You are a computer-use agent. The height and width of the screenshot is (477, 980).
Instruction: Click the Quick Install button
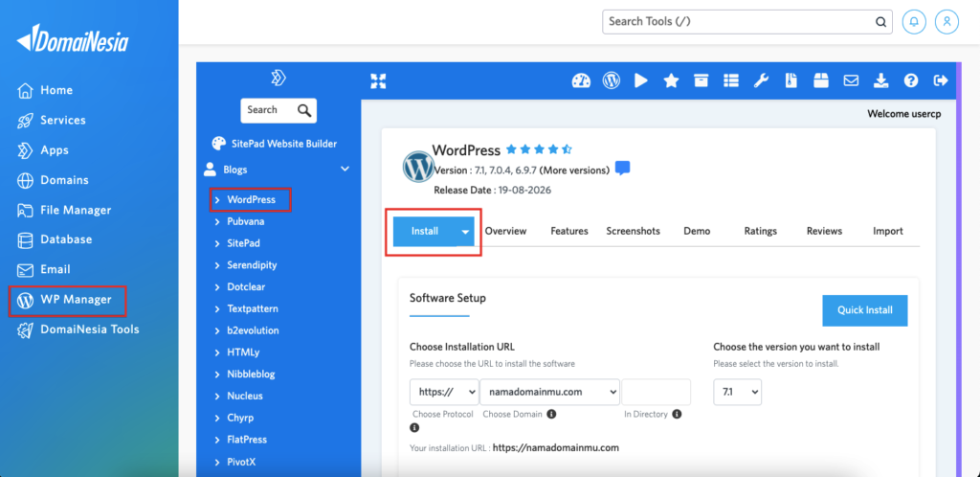pyautogui.click(x=865, y=310)
